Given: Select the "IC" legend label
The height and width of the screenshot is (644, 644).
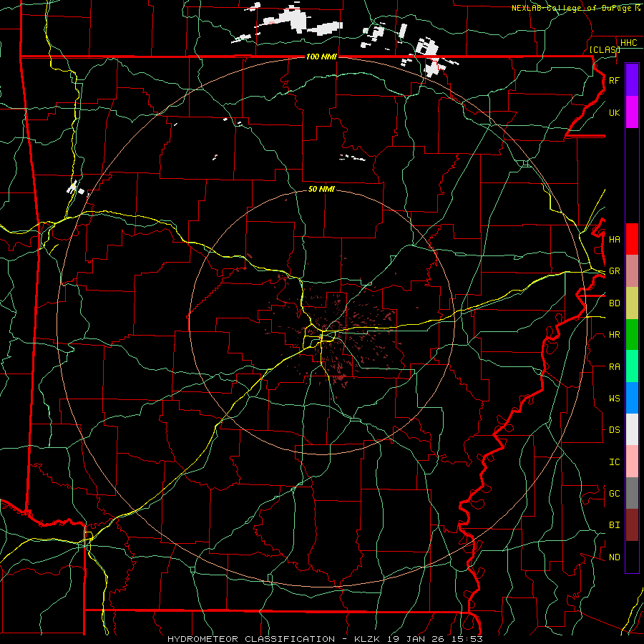Looking at the screenshot, I should coord(615,462).
